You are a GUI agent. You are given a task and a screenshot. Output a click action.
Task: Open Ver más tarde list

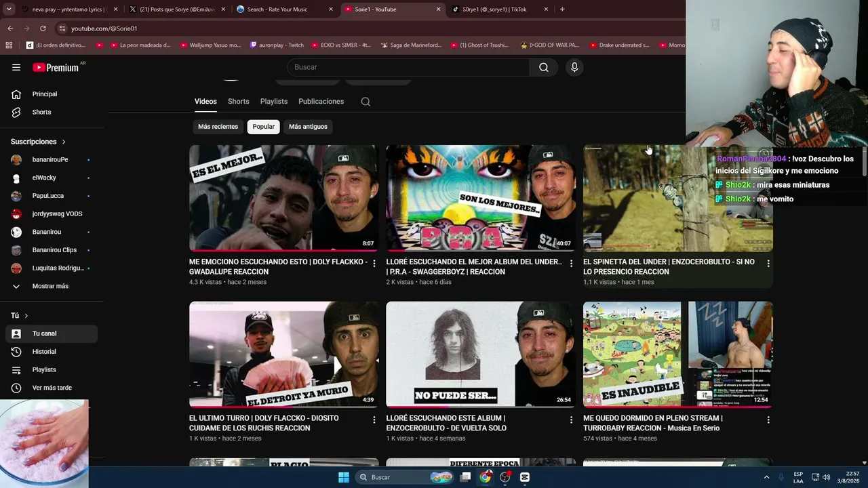point(52,388)
